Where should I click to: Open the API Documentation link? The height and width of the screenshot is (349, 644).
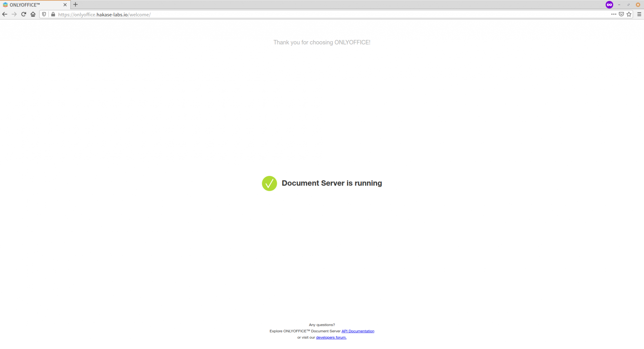(358, 331)
